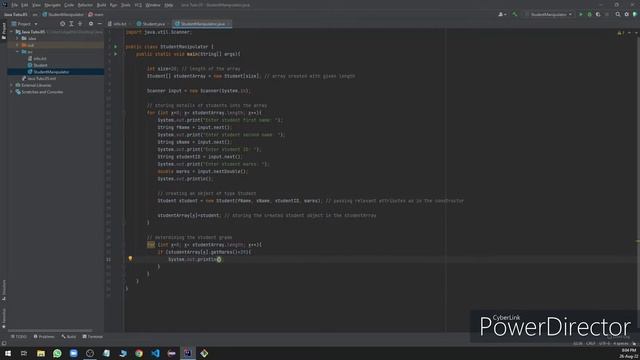Open the Refactor menu
The image size is (640, 360).
[85, 5]
